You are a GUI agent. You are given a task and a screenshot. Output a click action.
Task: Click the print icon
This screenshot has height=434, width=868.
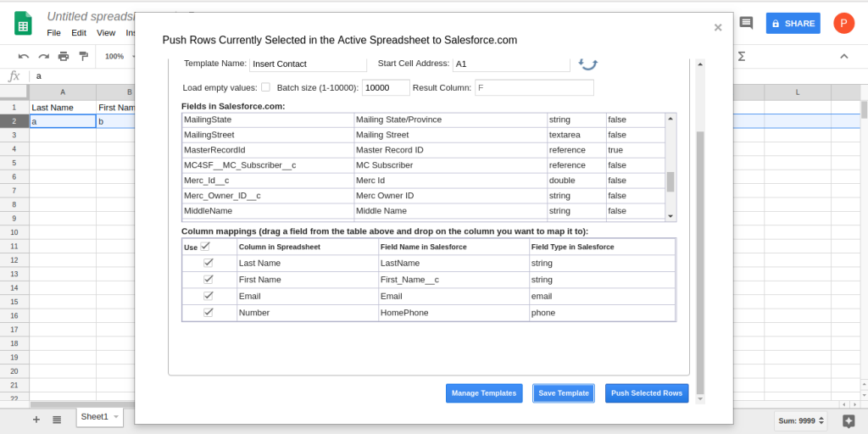click(x=64, y=56)
